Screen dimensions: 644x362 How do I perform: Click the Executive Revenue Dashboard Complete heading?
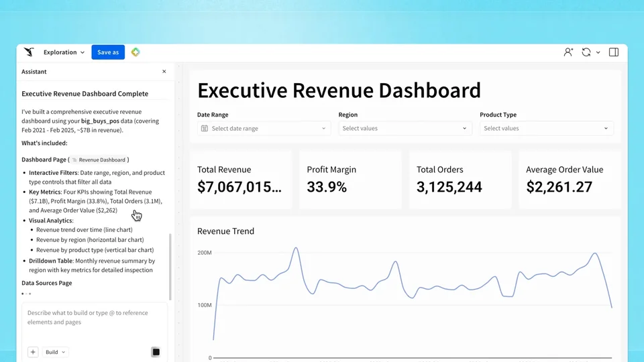tap(85, 94)
